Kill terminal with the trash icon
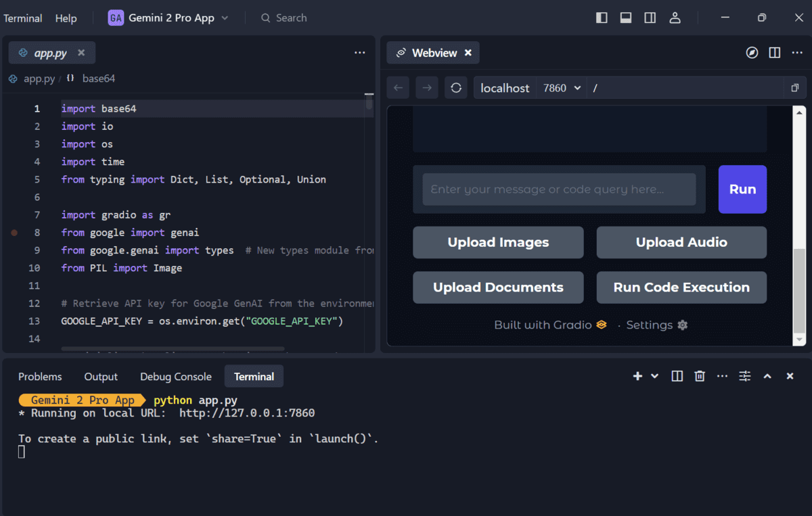 pyautogui.click(x=700, y=376)
